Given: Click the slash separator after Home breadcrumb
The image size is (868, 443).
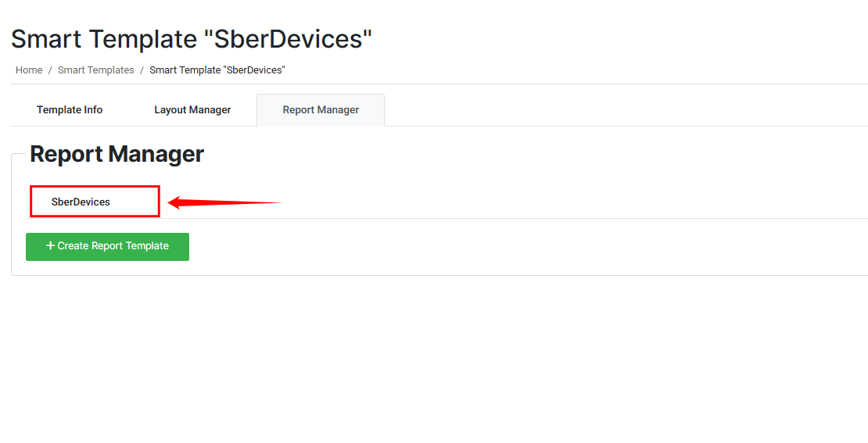Looking at the screenshot, I should (50, 70).
